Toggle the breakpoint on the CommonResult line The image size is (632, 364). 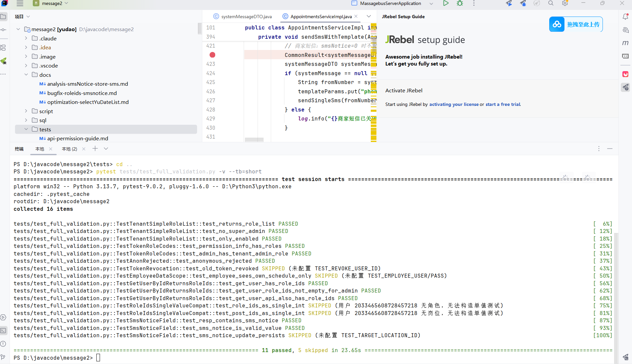coord(213,55)
